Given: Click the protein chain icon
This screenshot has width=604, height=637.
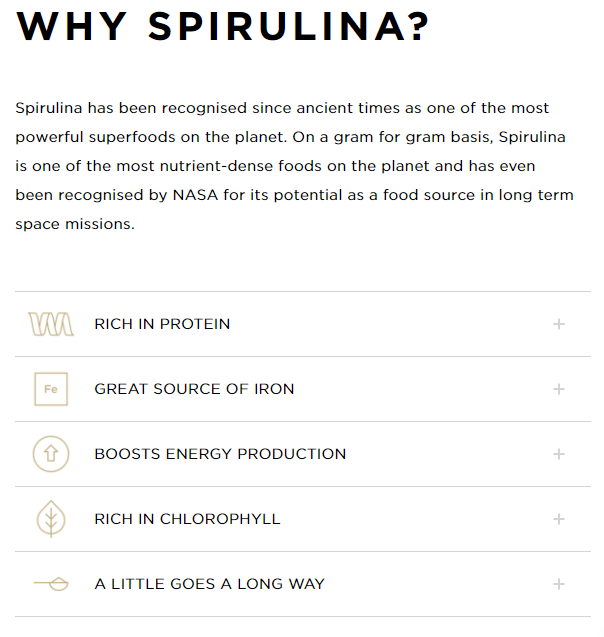Looking at the screenshot, I should (x=50, y=324).
